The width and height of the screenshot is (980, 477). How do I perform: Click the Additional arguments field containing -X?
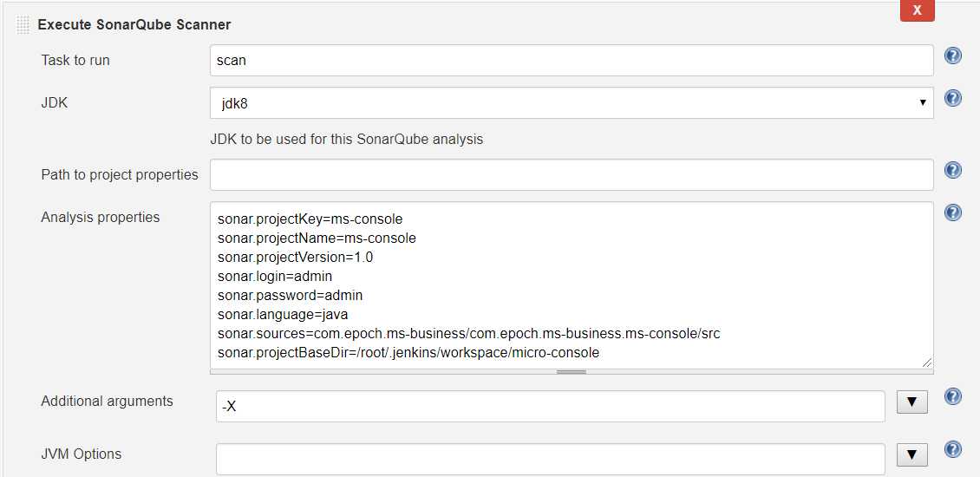pyautogui.click(x=550, y=406)
